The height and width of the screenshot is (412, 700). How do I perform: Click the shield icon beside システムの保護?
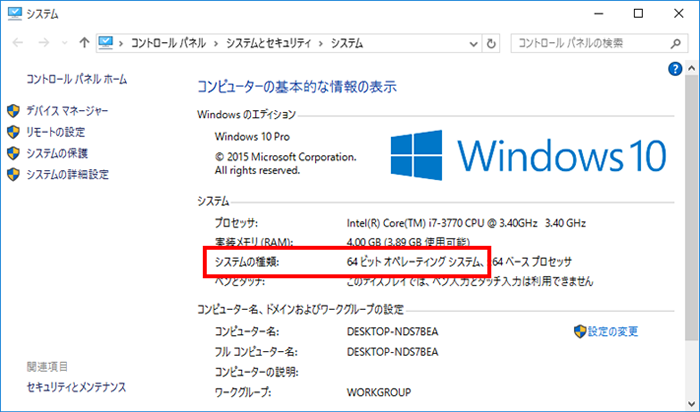13,153
